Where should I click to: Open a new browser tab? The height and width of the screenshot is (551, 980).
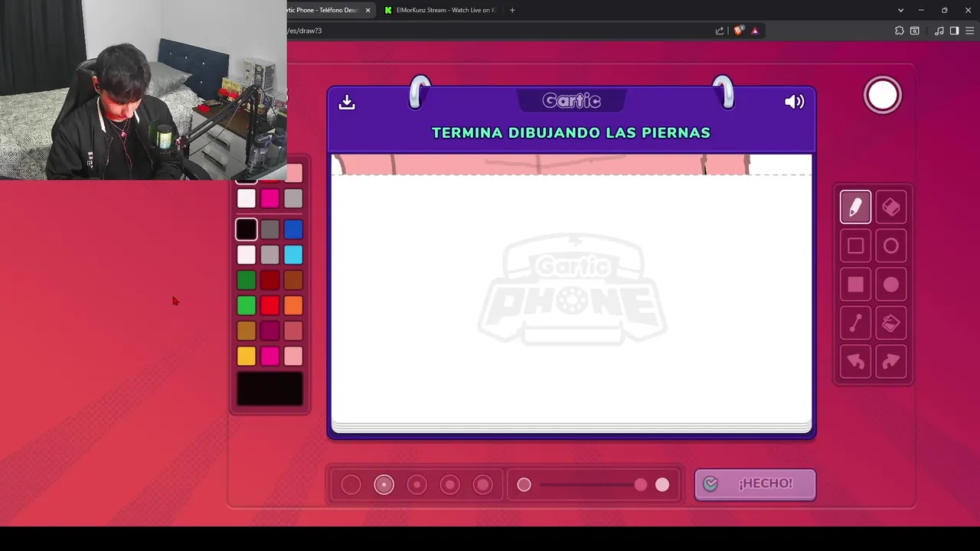pyautogui.click(x=512, y=10)
